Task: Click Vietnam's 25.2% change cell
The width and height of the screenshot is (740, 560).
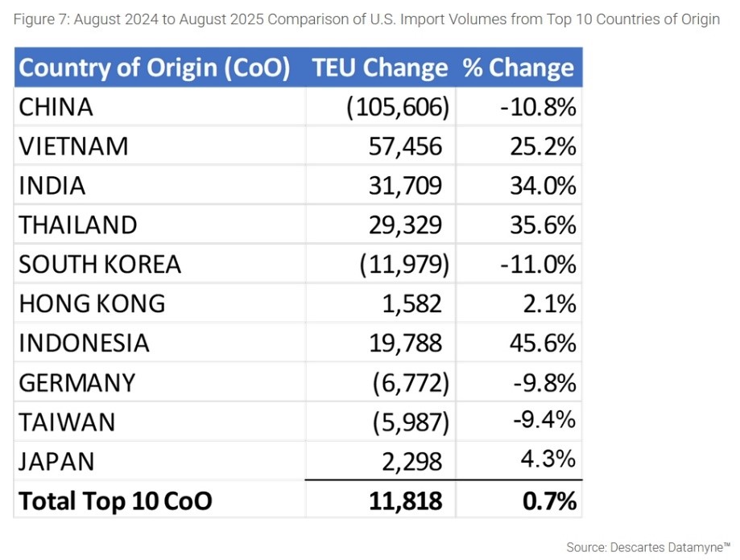Action: point(544,146)
